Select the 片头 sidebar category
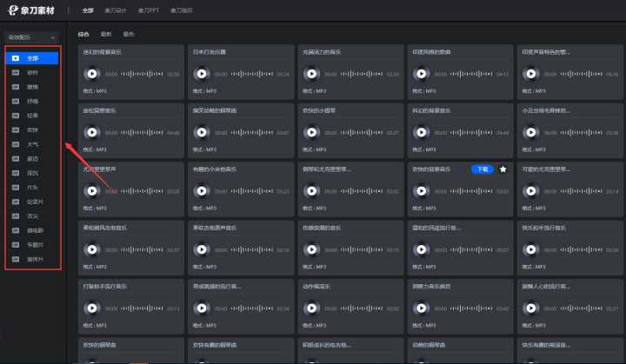 pyautogui.click(x=33, y=188)
